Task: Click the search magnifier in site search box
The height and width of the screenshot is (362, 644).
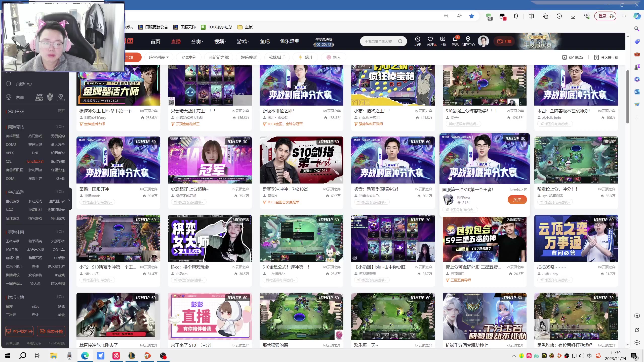Action: tap(400, 41)
